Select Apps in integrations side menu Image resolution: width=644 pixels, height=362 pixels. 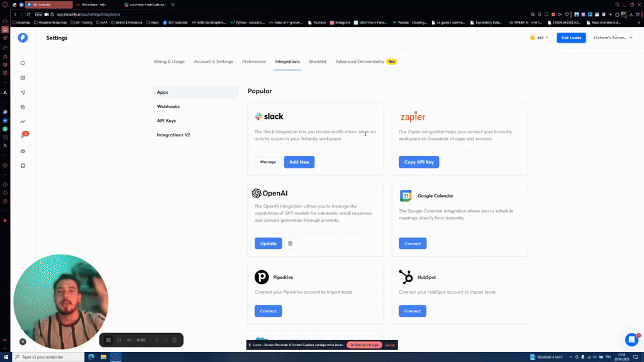tap(195, 92)
